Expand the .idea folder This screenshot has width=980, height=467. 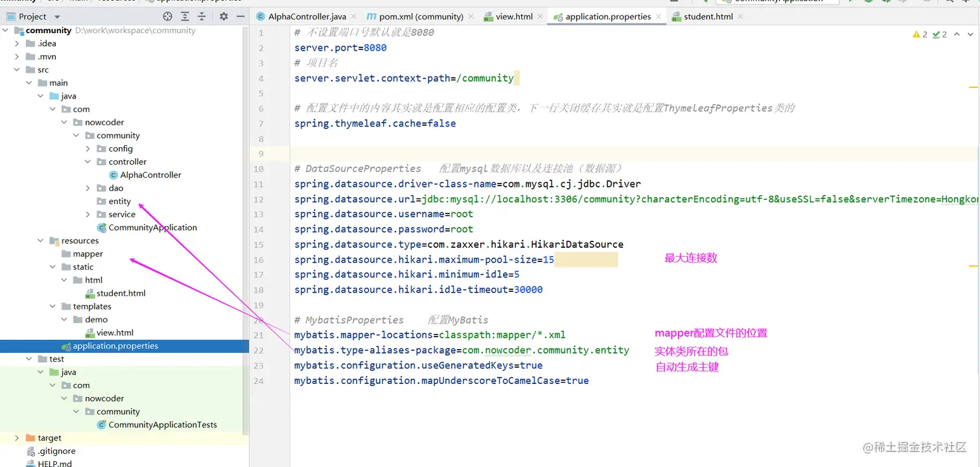tap(17, 43)
